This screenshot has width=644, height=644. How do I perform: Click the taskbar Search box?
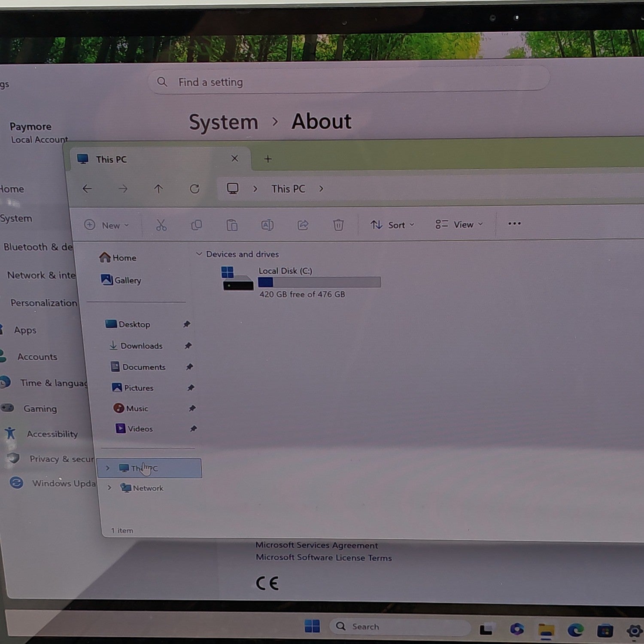pyautogui.click(x=400, y=627)
